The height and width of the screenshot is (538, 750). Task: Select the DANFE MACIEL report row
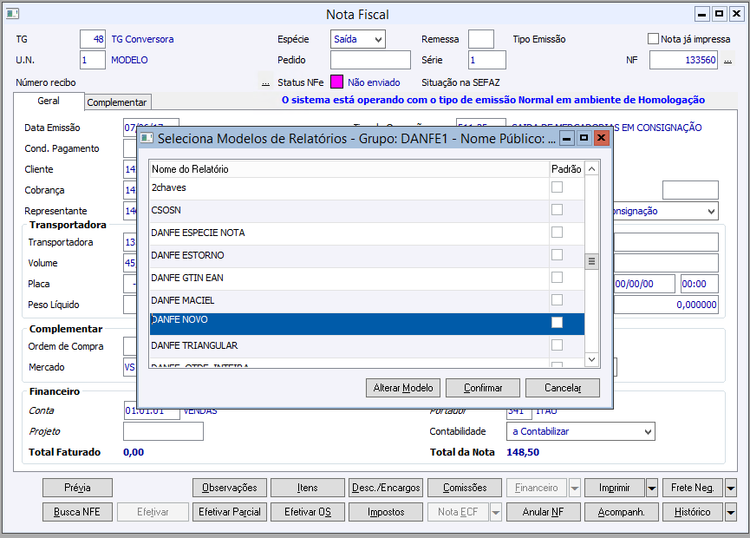click(x=367, y=301)
